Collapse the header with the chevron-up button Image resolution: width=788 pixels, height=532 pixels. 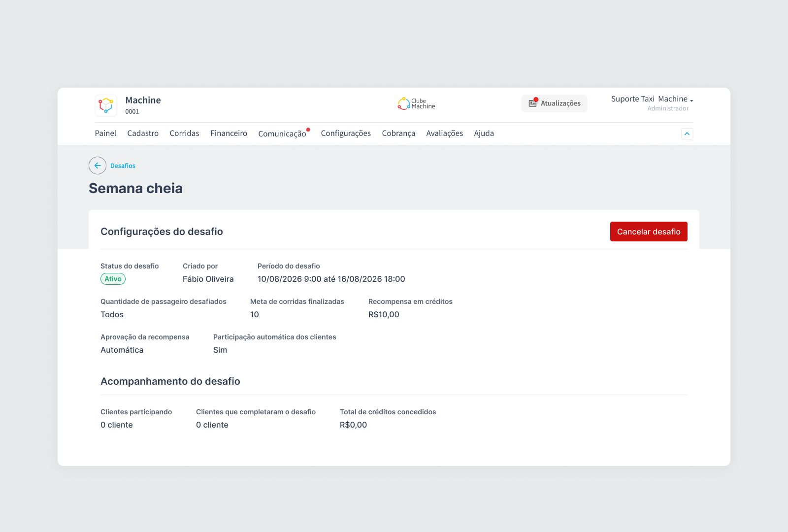tap(687, 133)
